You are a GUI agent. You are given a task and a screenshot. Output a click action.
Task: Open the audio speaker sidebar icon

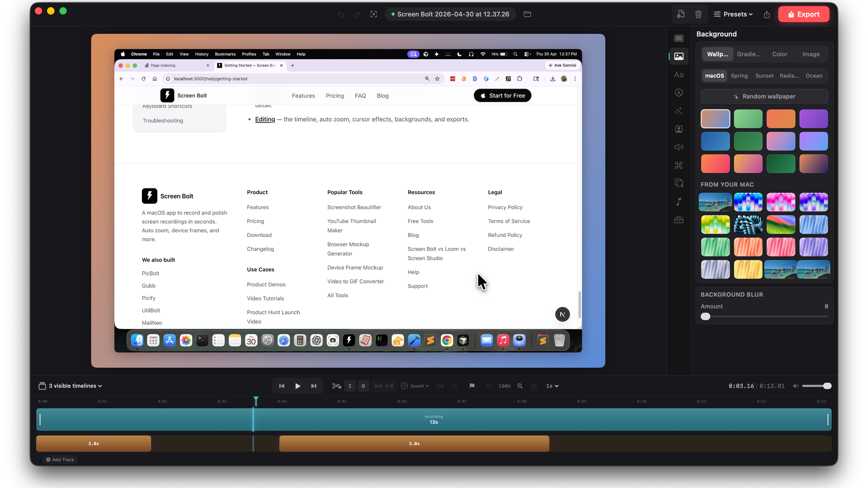pos(679,147)
